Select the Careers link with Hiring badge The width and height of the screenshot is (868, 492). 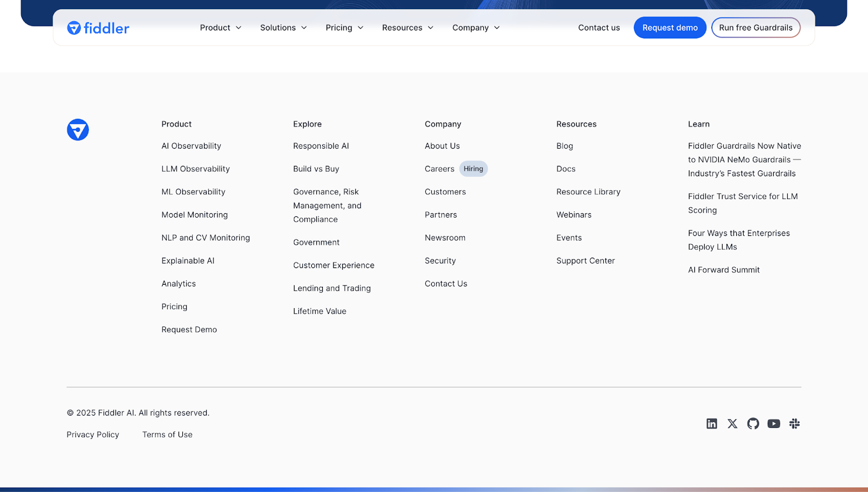(439, 169)
